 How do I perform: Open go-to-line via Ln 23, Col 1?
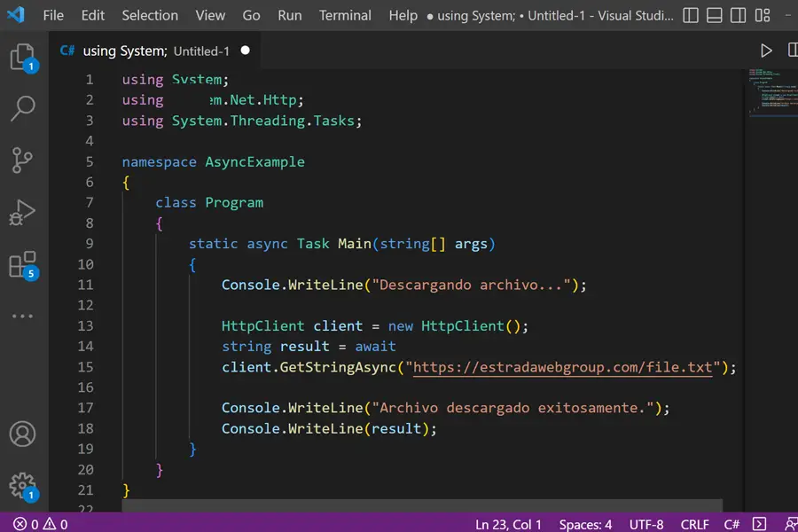(508, 524)
